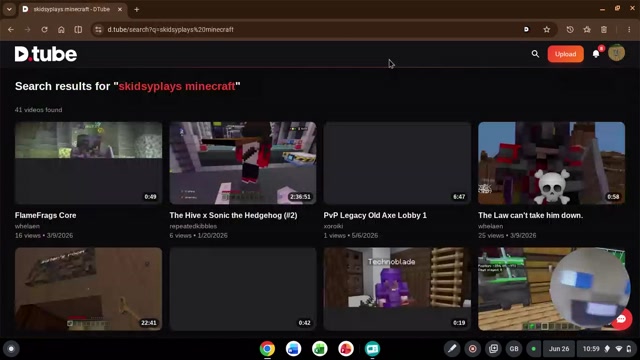Open the red app icon in shelf
The width and height of the screenshot is (640, 360).
pos(346,349)
